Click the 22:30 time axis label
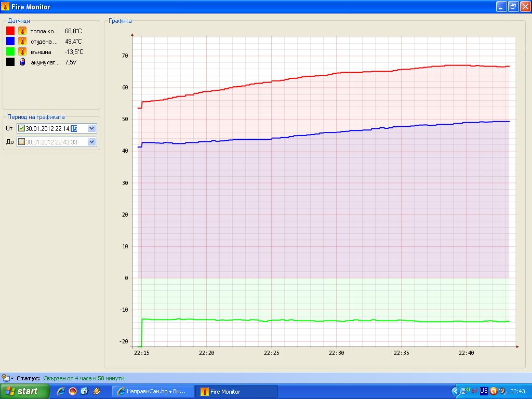Screen dimensions: 532x399 click(x=336, y=353)
